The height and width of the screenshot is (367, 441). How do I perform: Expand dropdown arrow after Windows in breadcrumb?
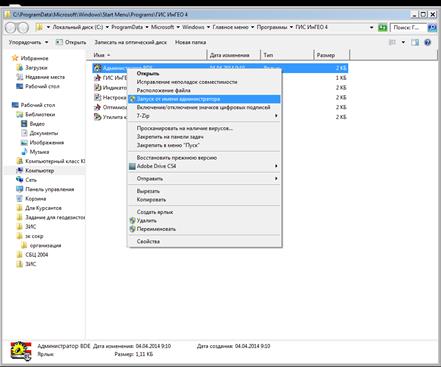coord(209,27)
